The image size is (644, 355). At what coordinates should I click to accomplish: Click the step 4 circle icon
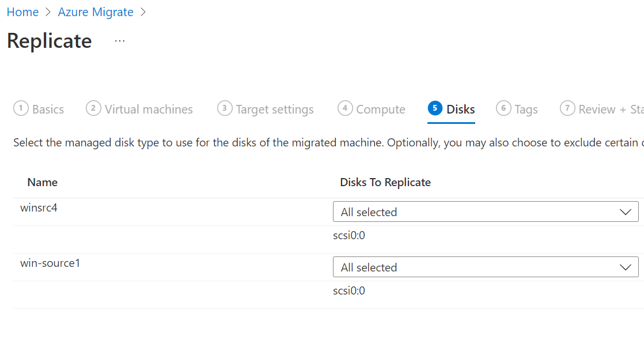point(345,108)
